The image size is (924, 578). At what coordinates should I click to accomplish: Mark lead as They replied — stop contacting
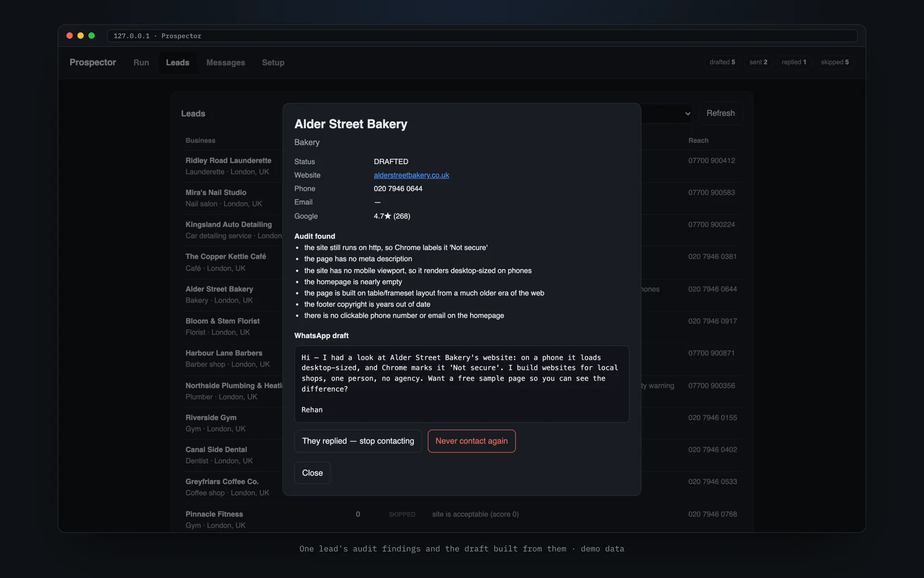[x=358, y=441]
